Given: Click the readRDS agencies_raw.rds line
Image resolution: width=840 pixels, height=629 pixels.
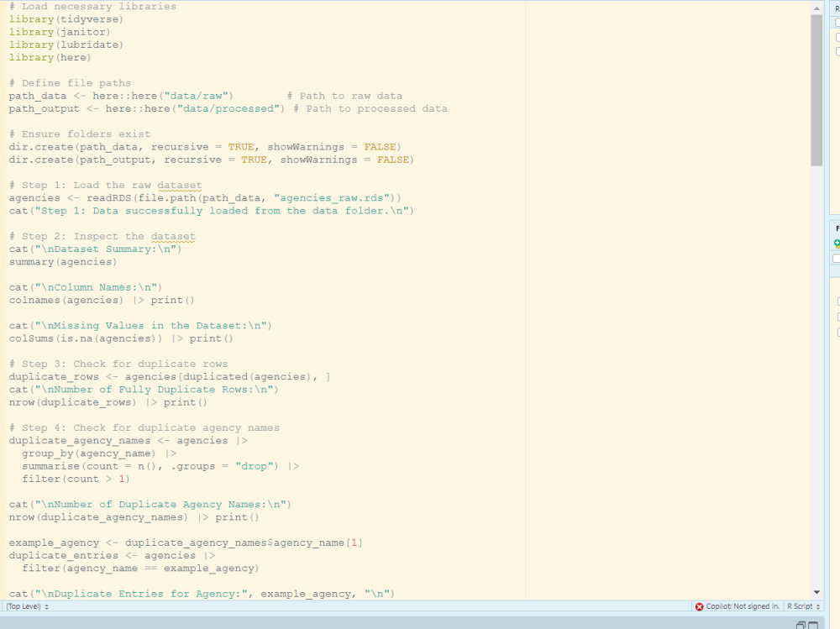Looking at the screenshot, I should point(205,198).
